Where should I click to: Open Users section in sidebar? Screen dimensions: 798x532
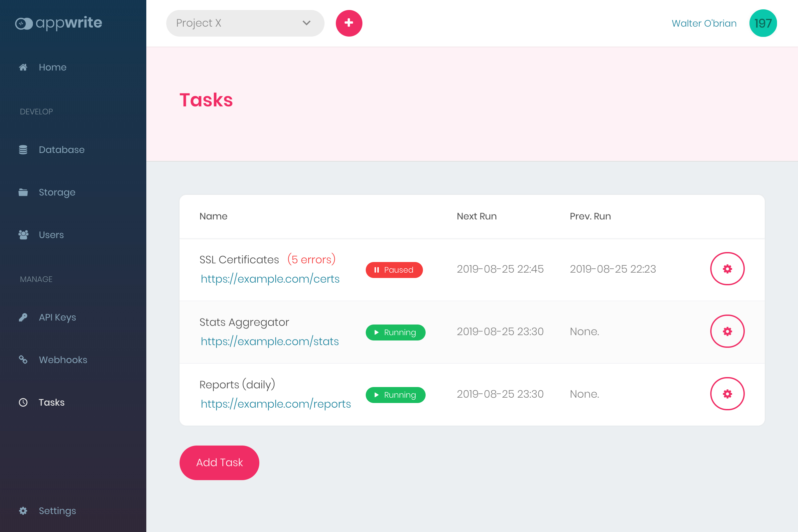[51, 235]
